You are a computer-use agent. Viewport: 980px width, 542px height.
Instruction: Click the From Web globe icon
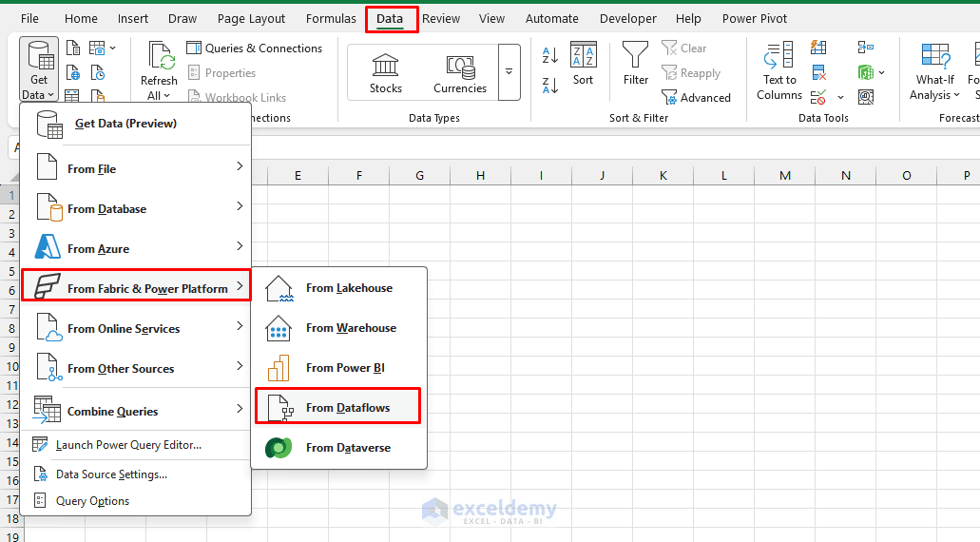pyautogui.click(x=73, y=73)
